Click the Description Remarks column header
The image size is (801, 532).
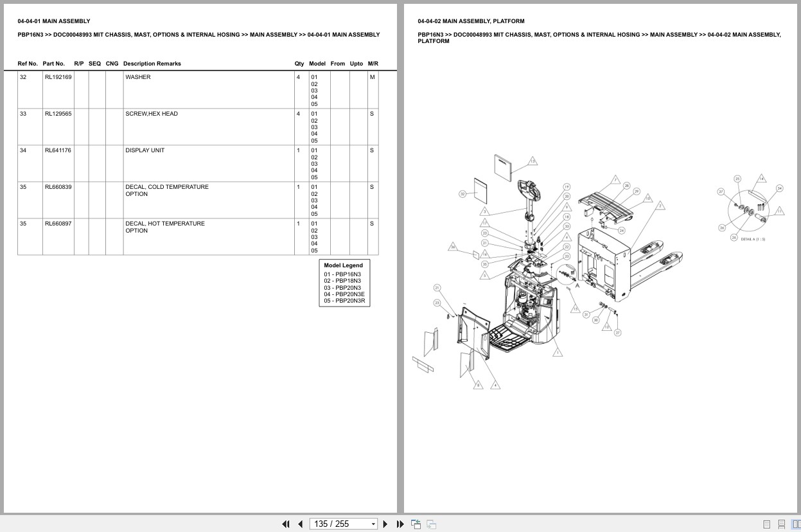[152, 64]
